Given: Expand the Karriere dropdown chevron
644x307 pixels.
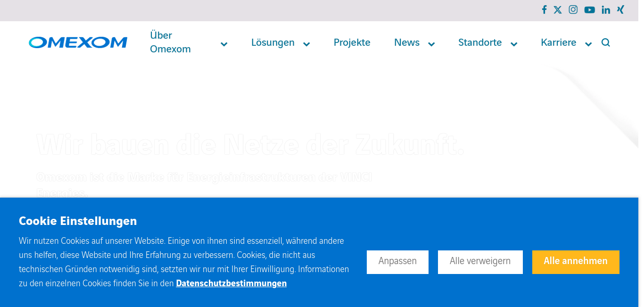Looking at the screenshot, I should 588,44.
